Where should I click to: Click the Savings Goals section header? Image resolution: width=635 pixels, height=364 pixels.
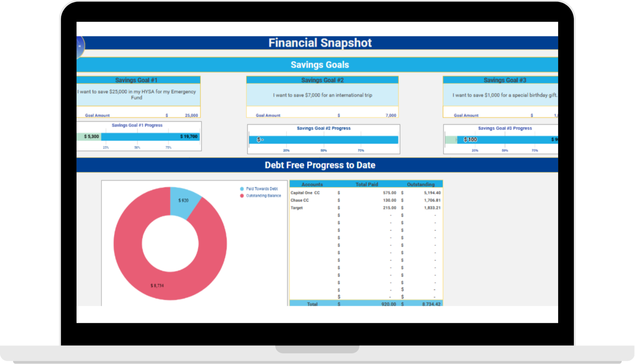(x=320, y=65)
